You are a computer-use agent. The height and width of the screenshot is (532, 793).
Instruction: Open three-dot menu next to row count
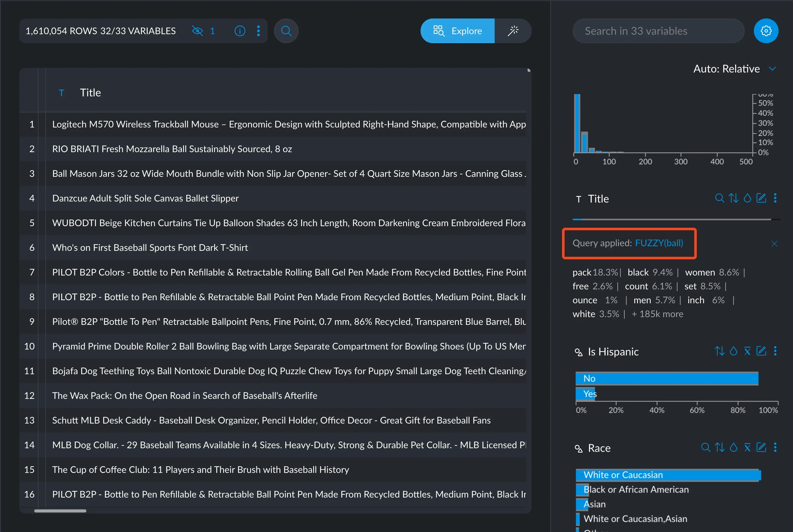pos(259,31)
